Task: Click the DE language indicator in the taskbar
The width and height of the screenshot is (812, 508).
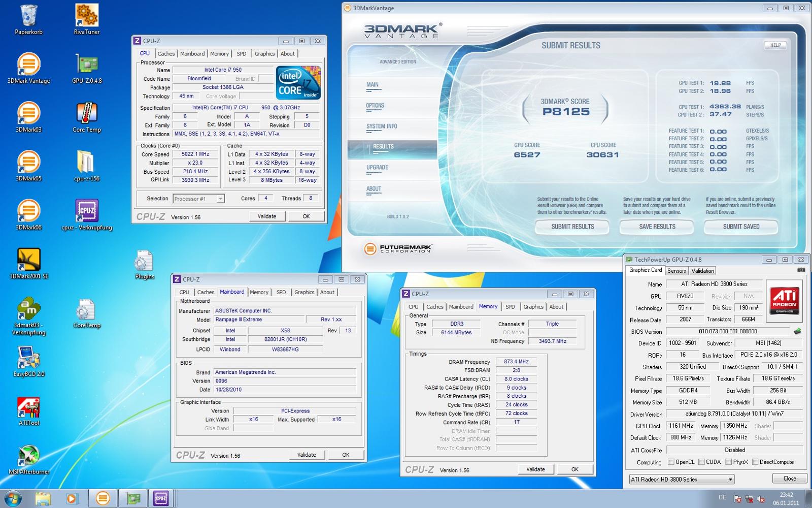Action: tap(722, 497)
